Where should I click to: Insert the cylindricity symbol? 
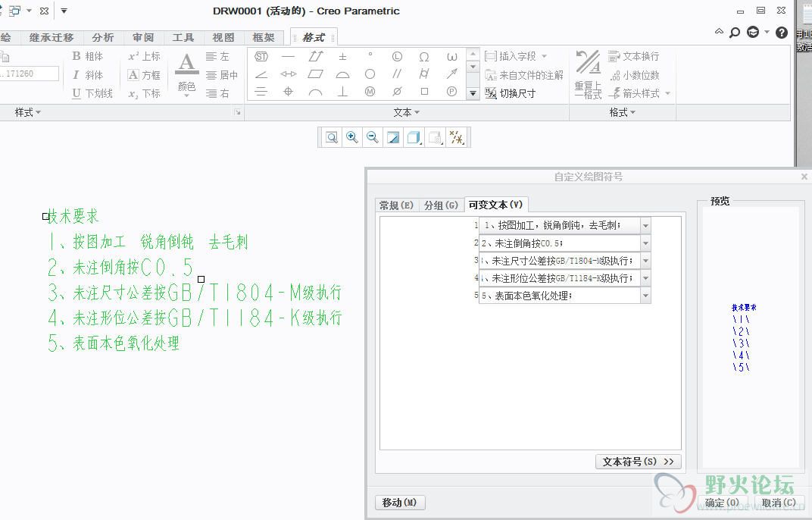coord(424,74)
